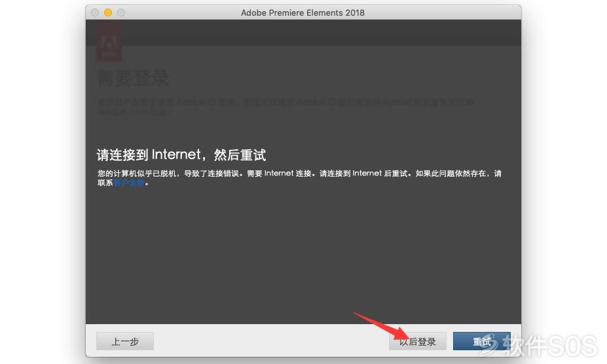Minimize window with the yellow button

108,12
